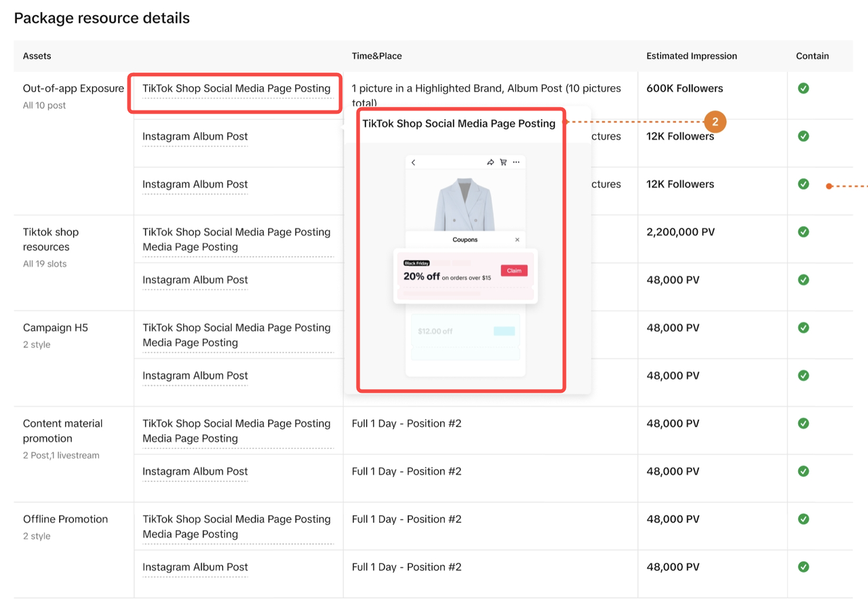Close the Coupons panel with the X
Image resolution: width=868 pixels, height=600 pixels.
tap(517, 240)
